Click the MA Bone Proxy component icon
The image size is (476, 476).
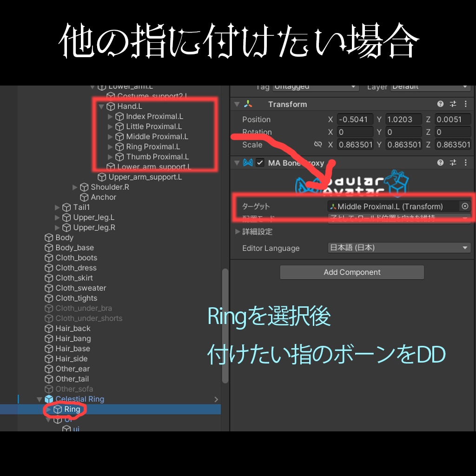tap(248, 163)
